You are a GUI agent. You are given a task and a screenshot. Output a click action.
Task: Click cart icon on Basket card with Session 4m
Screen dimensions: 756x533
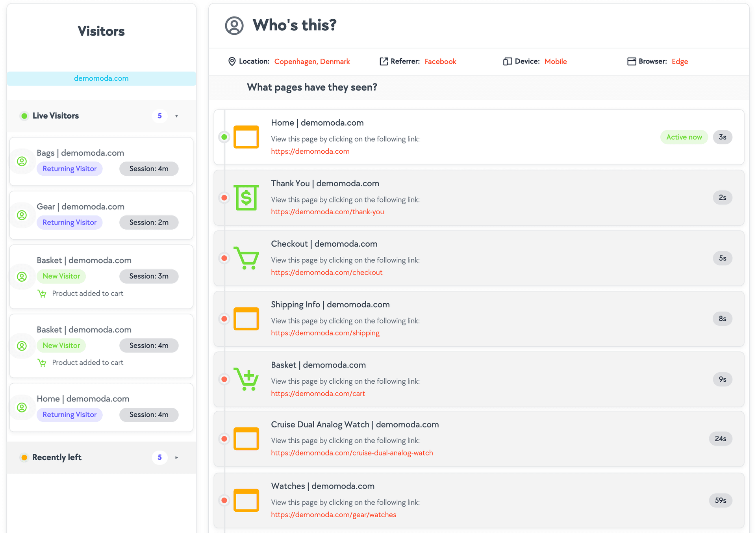(42, 362)
